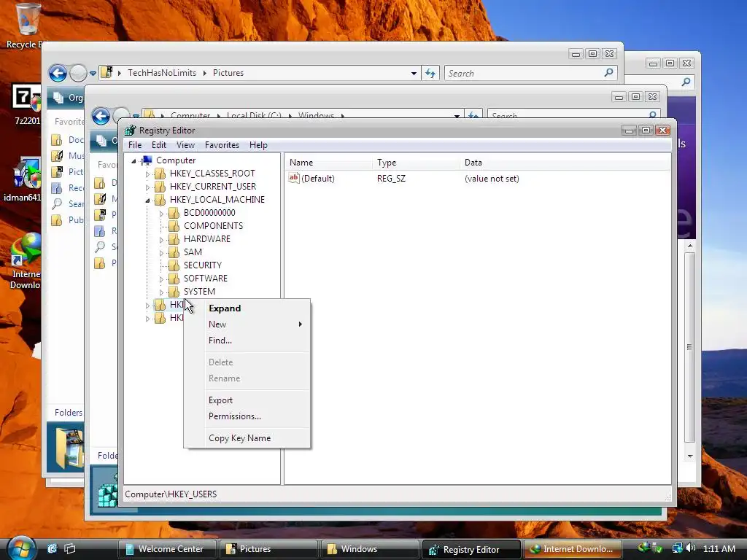Image resolution: width=747 pixels, height=560 pixels.
Task: Switch to Pictures taskbar button
Action: point(268,549)
